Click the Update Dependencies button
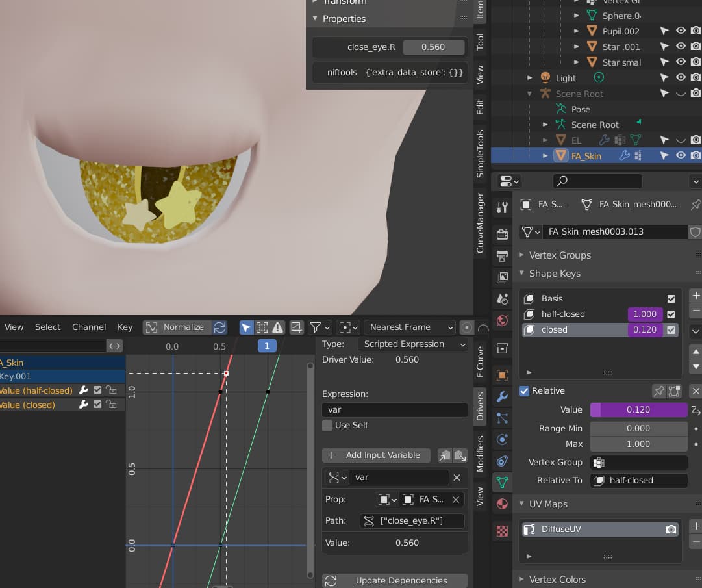Image resolution: width=702 pixels, height=588 pixels. [394, 581]
